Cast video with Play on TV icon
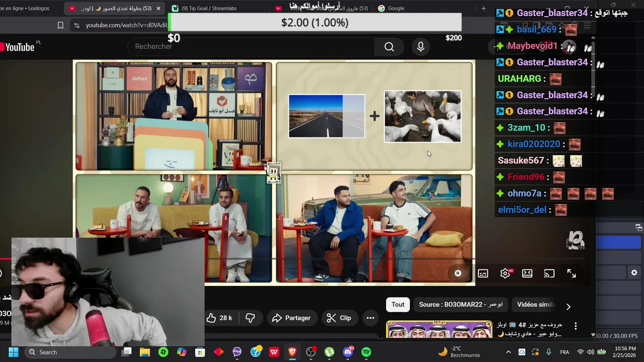 (549, 273)
